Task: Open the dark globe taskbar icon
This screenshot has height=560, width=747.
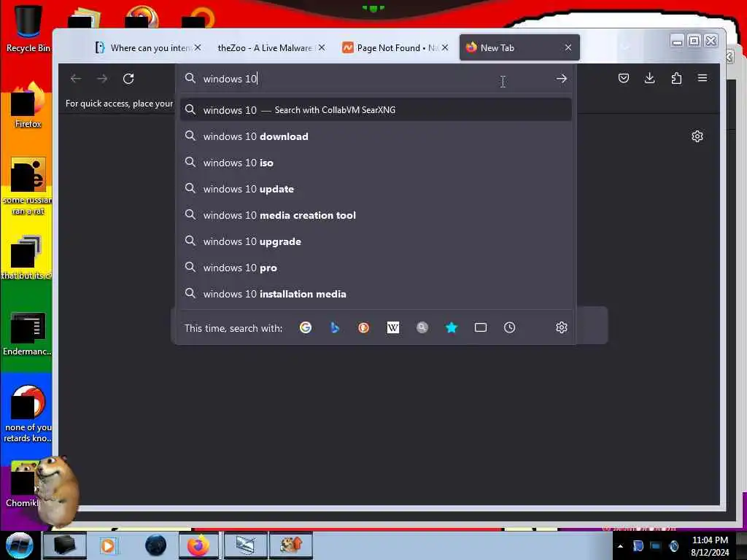Action: pyautogui.click(x=155, y=545)
